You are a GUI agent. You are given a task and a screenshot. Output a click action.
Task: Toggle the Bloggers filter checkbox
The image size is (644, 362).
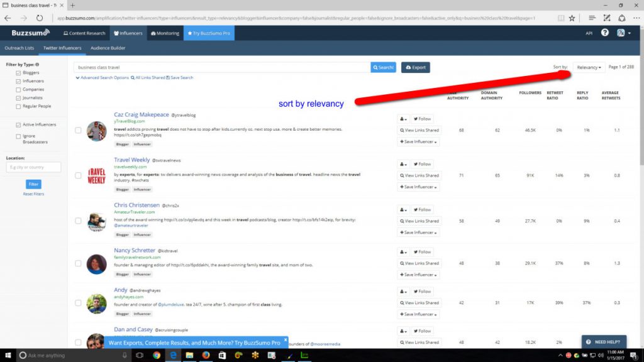pyautogui.click(x=18, y=73)
